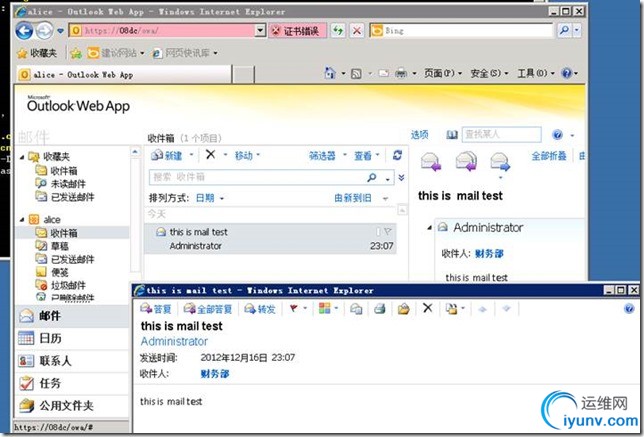
Task: Click the printer icon in IE command bar
Action: 401,74
